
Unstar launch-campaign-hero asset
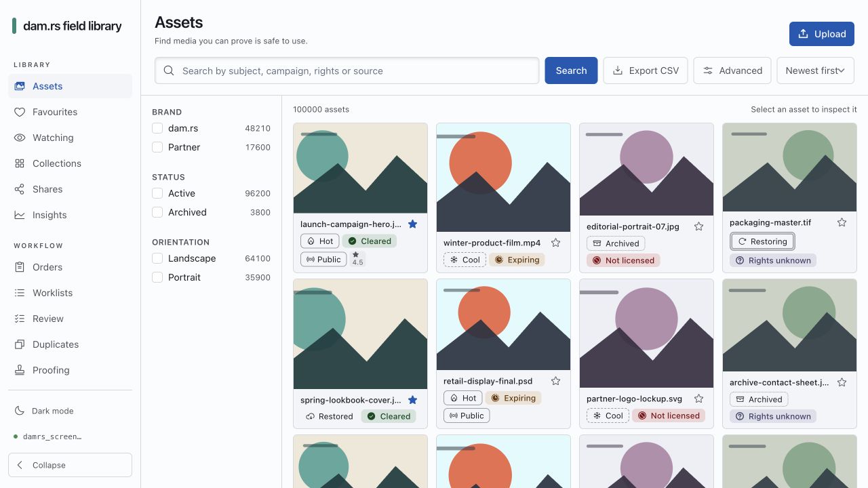point(412,224)
